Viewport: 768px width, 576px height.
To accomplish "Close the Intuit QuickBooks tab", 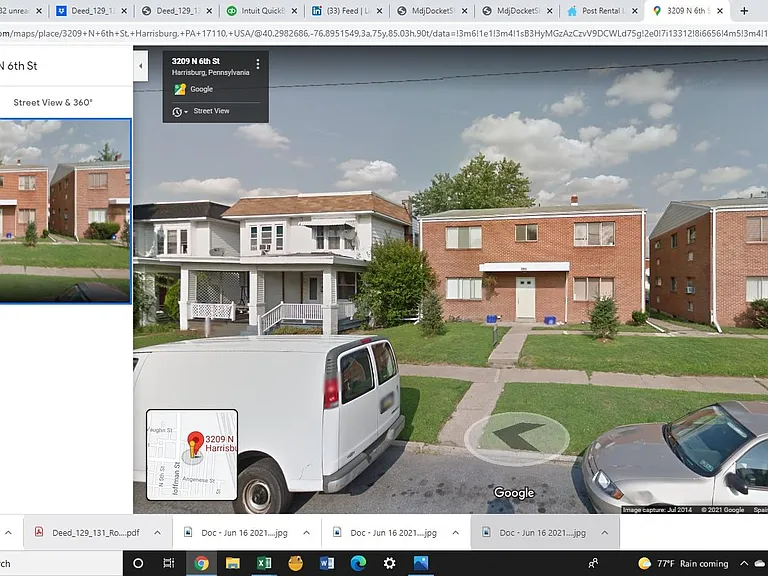I will 294,11.
